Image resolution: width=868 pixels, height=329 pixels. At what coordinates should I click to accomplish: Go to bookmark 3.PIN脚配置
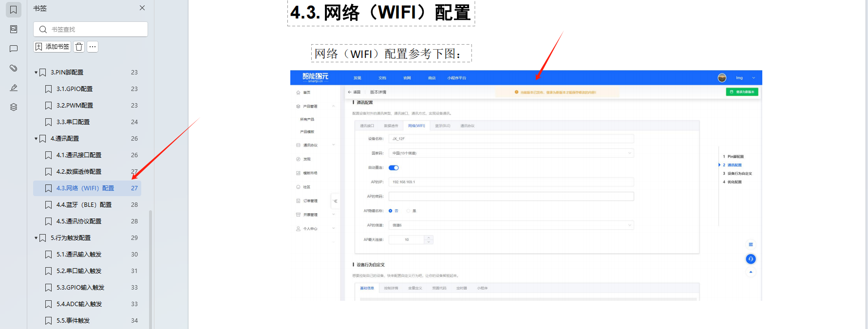tap(67, 72)
